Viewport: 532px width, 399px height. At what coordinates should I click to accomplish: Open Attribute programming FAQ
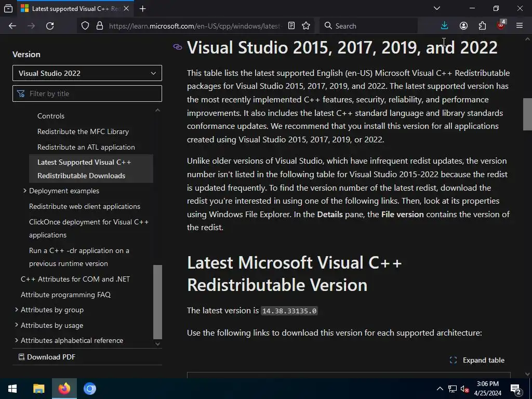pyautogui.click(x=66, y=295)
